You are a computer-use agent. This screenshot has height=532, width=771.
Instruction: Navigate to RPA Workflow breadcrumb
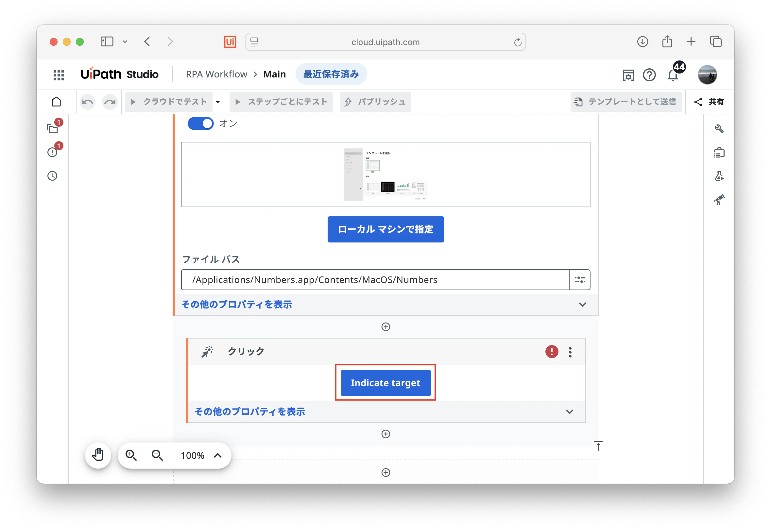pyautogui.click(x=216, y=74)
